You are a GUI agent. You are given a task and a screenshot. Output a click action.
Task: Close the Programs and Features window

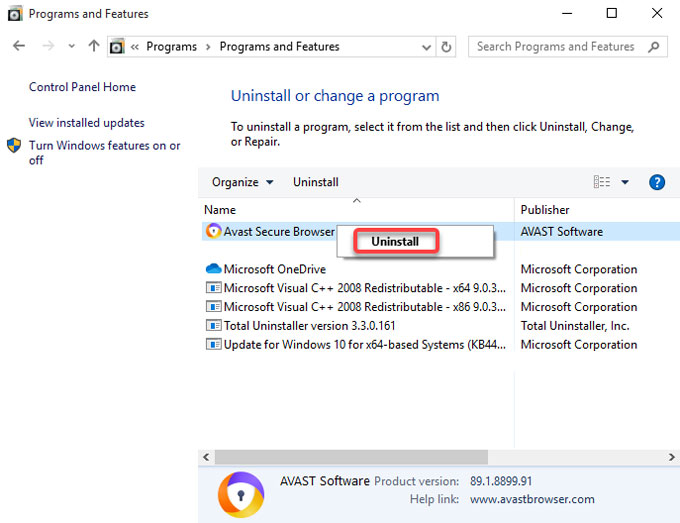657,13
